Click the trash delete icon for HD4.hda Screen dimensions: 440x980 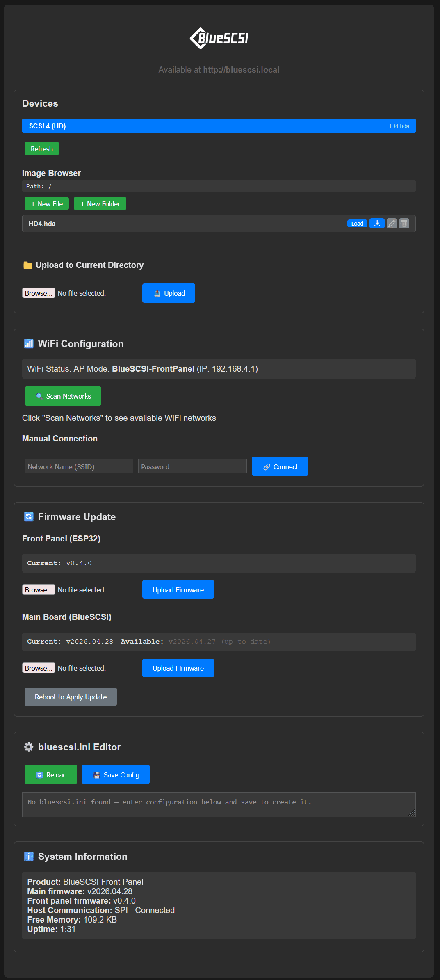[404, 224]
